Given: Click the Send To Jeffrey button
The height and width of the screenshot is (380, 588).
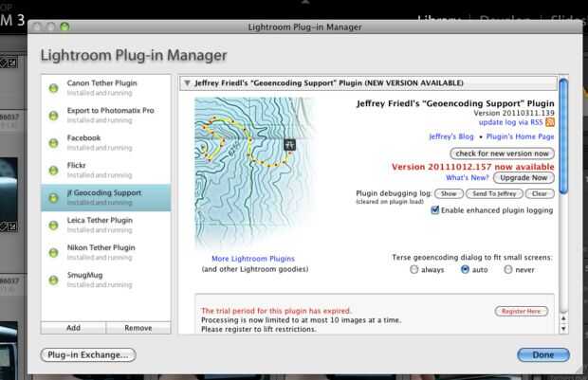Looking at the screenshot, I should (x=494, y=193).
